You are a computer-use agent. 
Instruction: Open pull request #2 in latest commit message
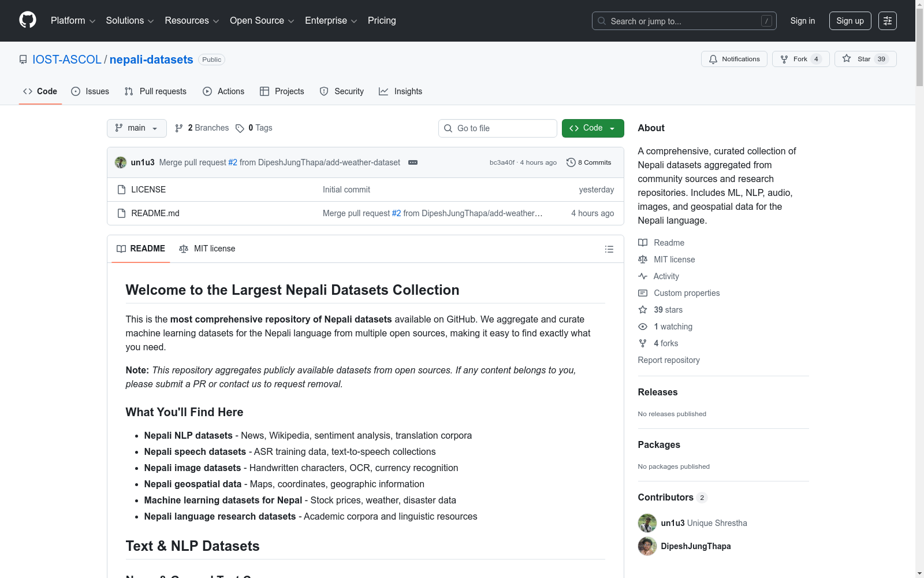(233, 162)
